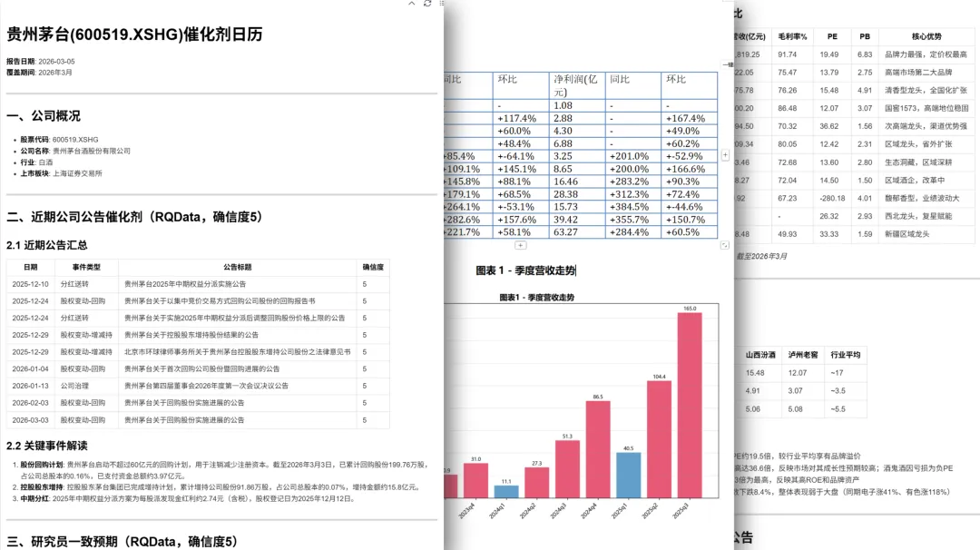
Task: Click the 2026-02-03 date cell
Action: (30, 402)
